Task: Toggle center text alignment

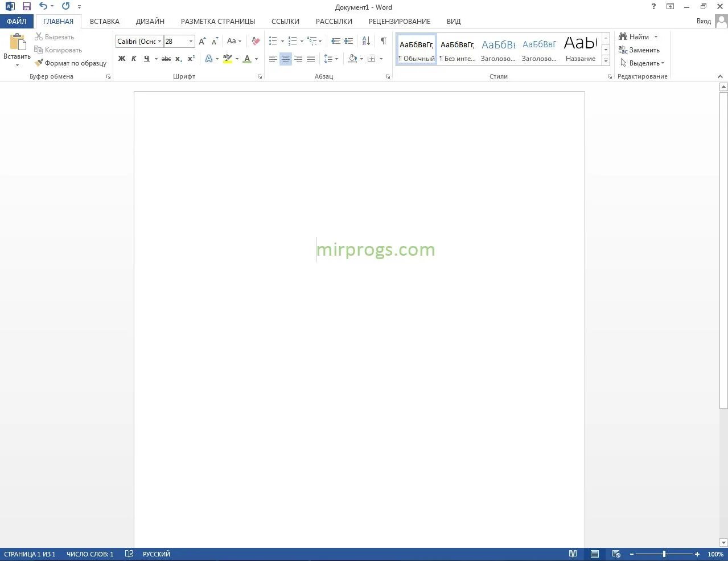Action: click(286, 59)
